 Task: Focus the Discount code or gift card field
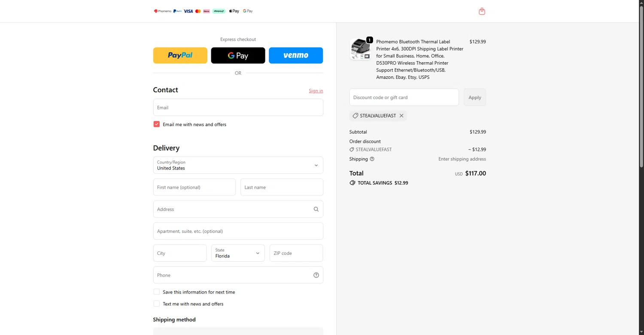coord(404,97)
